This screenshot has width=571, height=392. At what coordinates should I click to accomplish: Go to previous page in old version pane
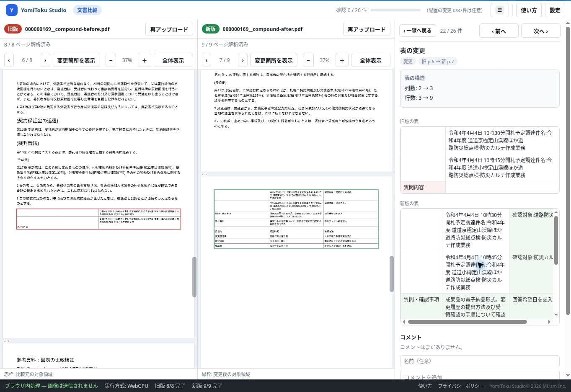9,60
